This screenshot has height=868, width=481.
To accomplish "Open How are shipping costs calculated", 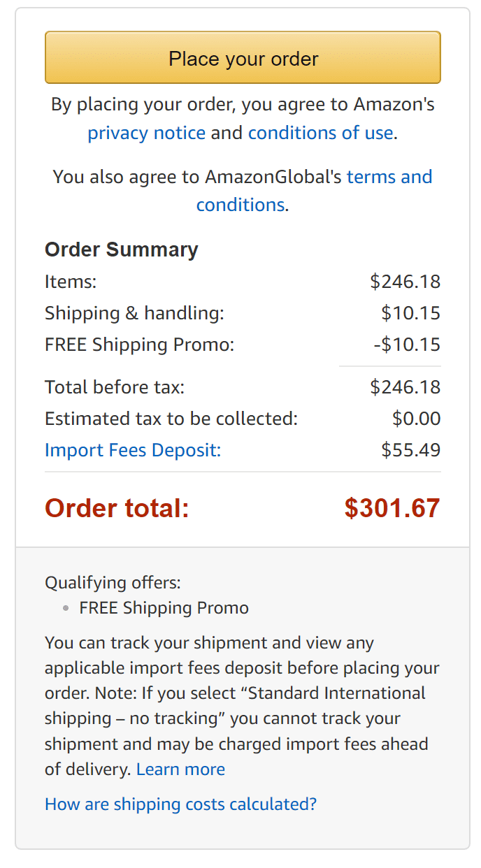I will 180,804.
